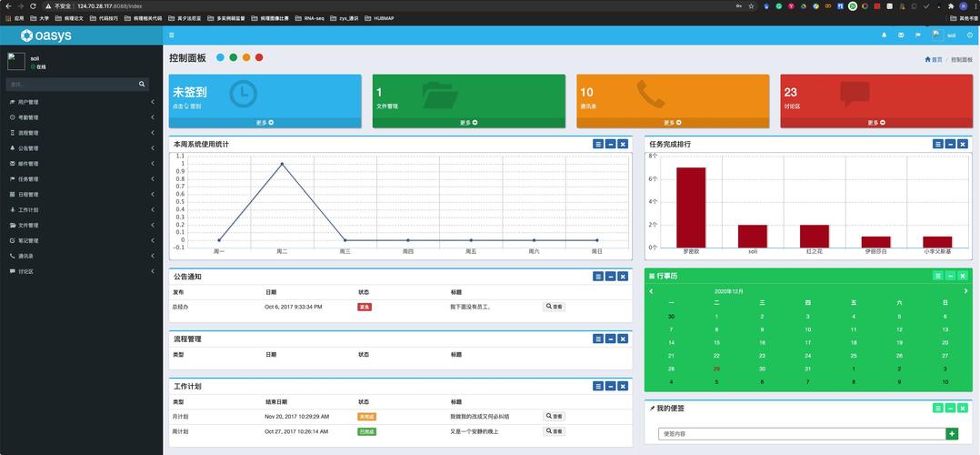Viewport: 980px width, 455px height.
Task: Select the blue theme color dot
Action: [220, 57]
